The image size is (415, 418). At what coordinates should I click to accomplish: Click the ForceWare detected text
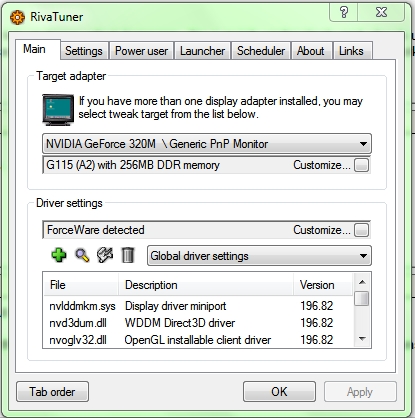96,230
